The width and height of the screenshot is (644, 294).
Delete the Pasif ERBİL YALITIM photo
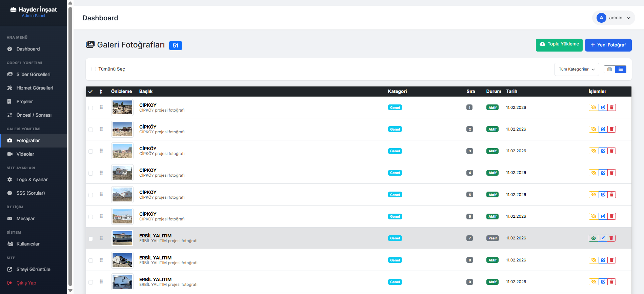tap(611, 238)
